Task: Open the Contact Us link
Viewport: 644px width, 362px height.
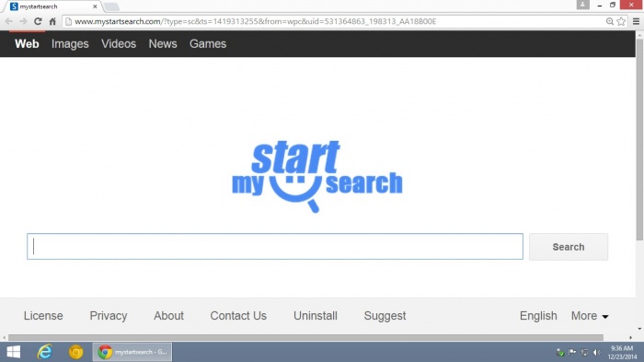Action: pyautogui.click(x=238, y=316)
